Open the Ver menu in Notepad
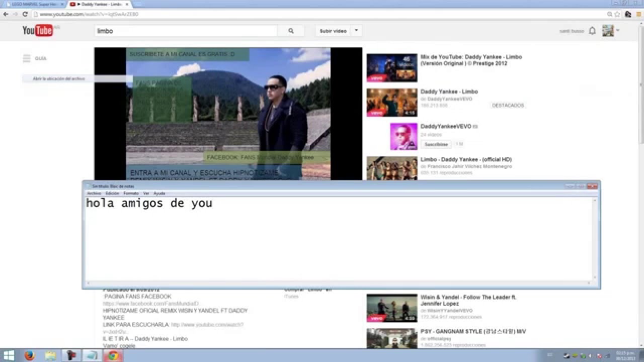This screenshot has width=644, height=362. (x=146, y=194)
